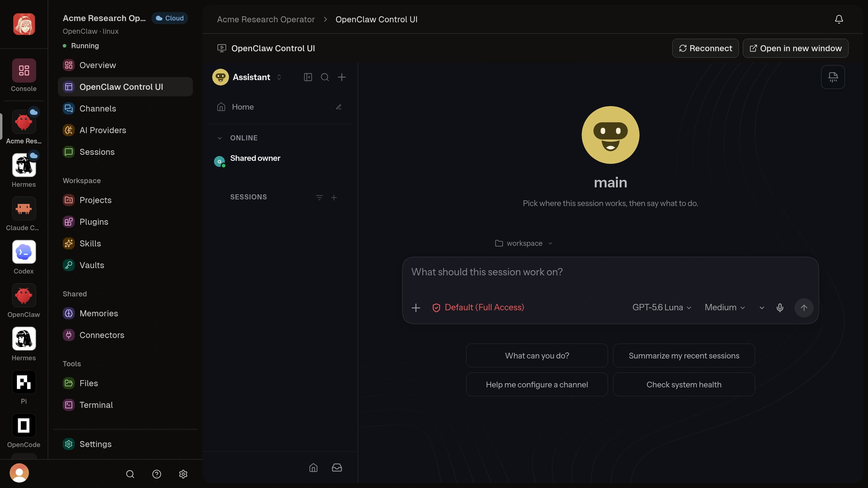Choose 'Summarize my recent sessions' suggestion

pyautogui.click(x=684, y=356)
